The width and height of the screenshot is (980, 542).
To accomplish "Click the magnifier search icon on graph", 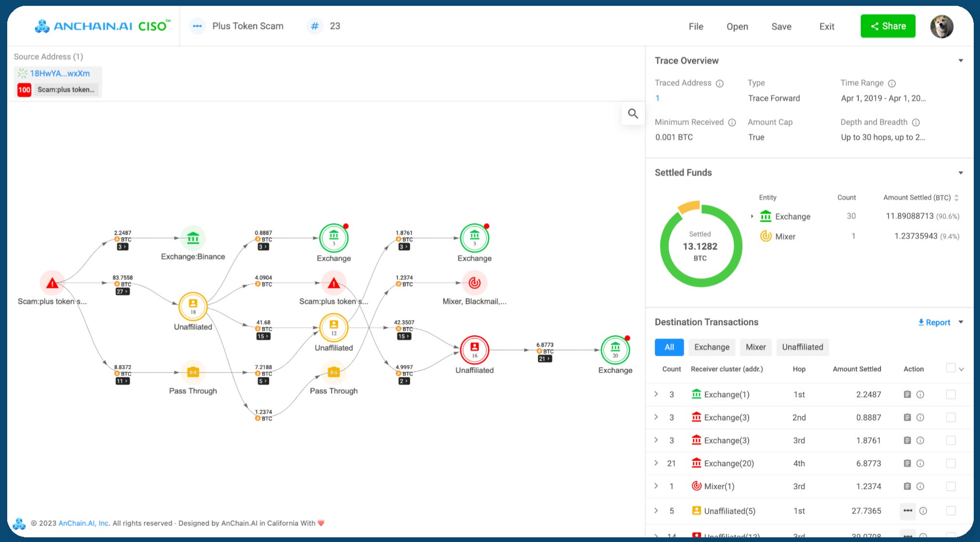I will [x=633, y=113].
